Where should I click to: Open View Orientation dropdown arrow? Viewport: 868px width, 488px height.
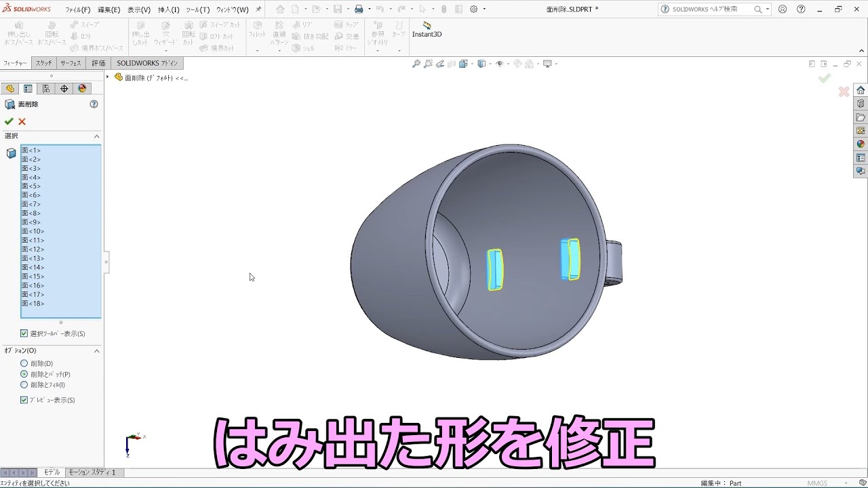coord(472,64)
